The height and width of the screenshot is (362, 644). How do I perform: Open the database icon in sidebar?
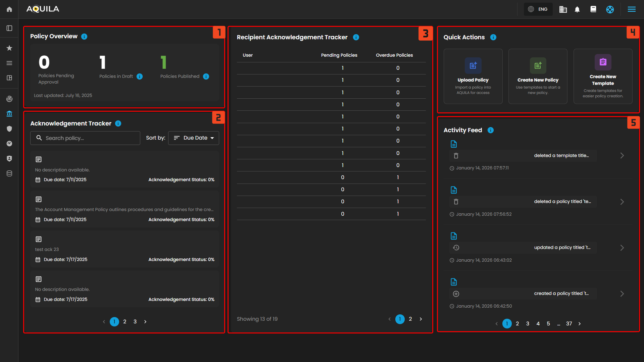(9, 173)
